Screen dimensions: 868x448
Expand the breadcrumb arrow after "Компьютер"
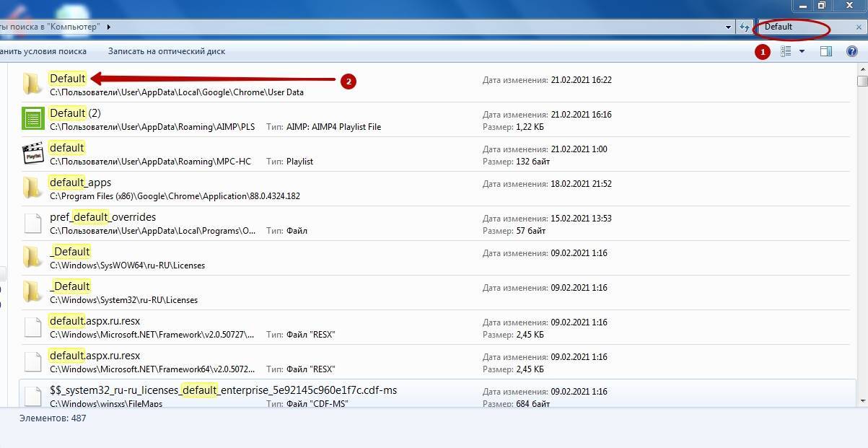click(109, 27)
